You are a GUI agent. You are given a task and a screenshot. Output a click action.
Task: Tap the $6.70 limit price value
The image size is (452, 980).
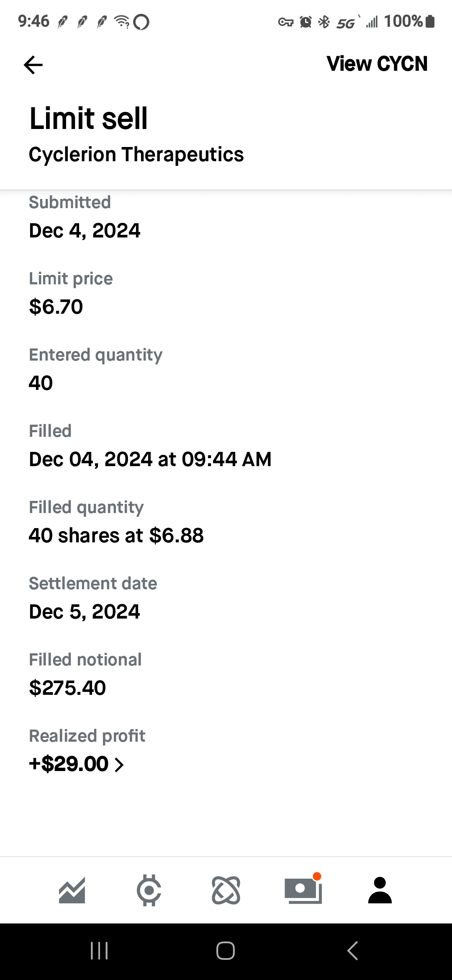(x=56, y=307)
